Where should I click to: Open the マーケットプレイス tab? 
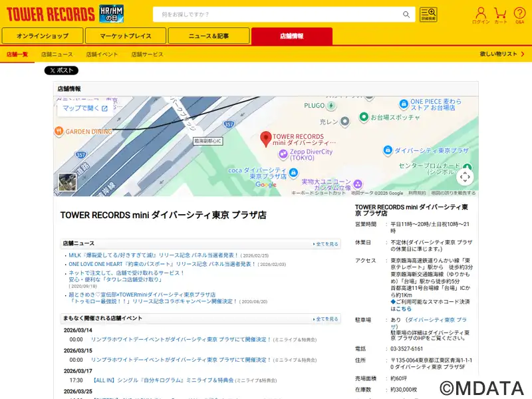click(126, 36)
